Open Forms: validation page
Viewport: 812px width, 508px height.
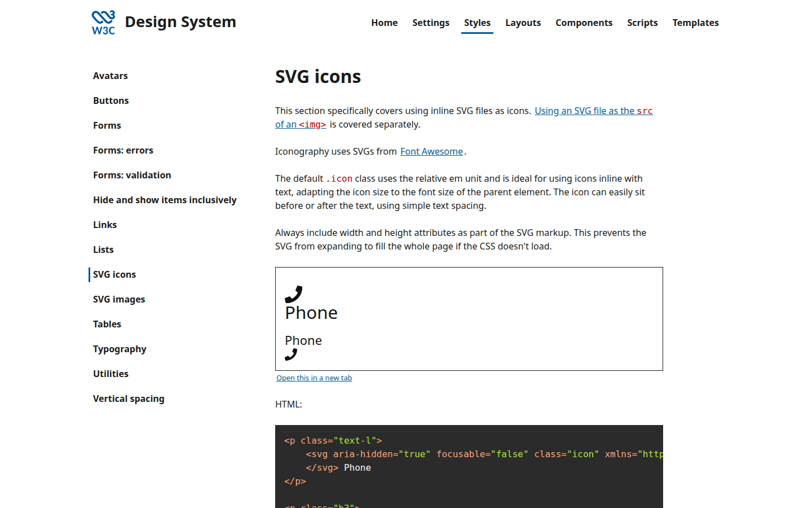[132, 175]
